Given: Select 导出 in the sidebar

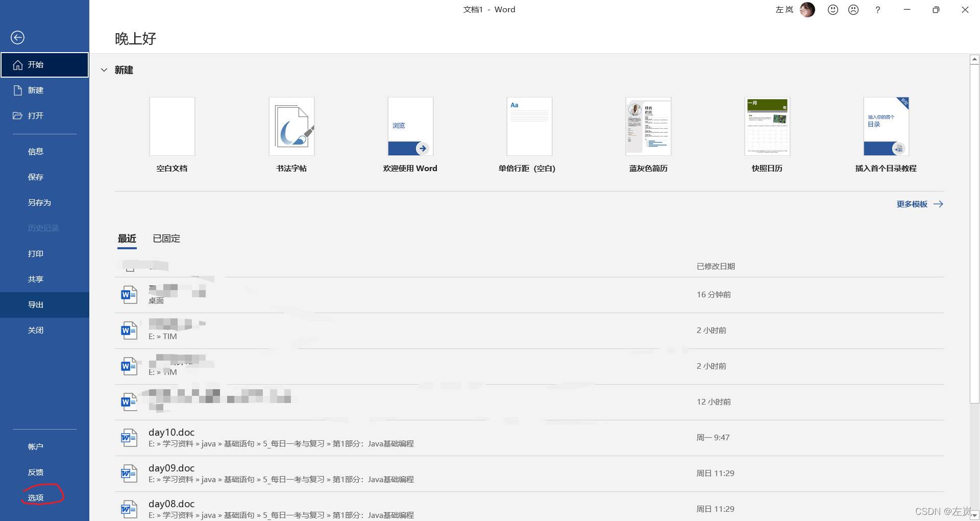Looking at the screenshot, I should point(44,305).
